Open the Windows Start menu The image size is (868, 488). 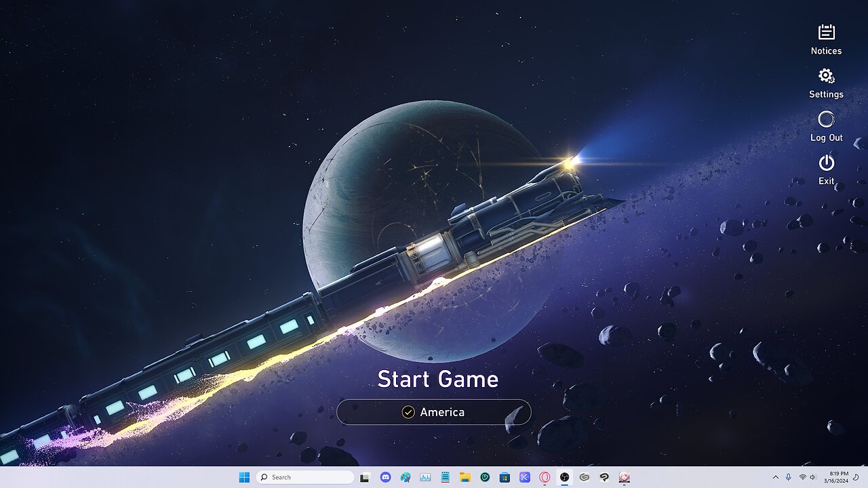click(244, 477)
